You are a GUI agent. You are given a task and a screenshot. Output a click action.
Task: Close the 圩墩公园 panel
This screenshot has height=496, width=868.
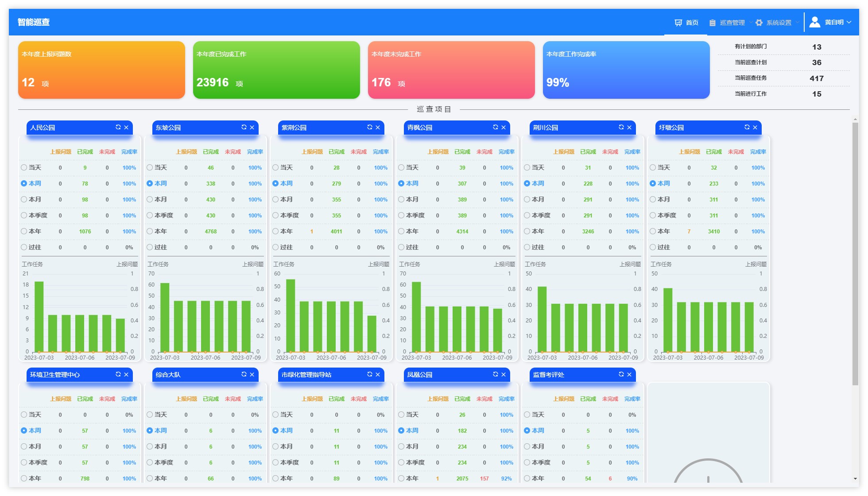pos(755,127)
